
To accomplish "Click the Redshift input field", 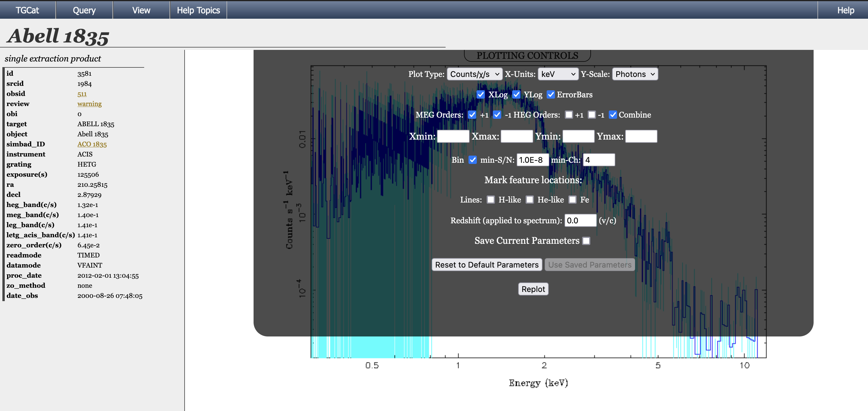I will pos(580,220).
